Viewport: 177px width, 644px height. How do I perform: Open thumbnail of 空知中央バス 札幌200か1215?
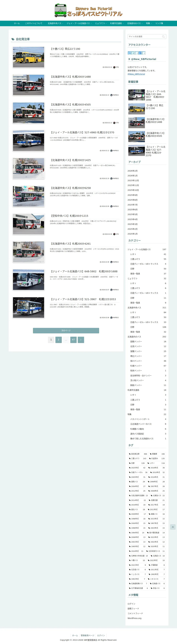pyautogui.click(x=29, y=224)
